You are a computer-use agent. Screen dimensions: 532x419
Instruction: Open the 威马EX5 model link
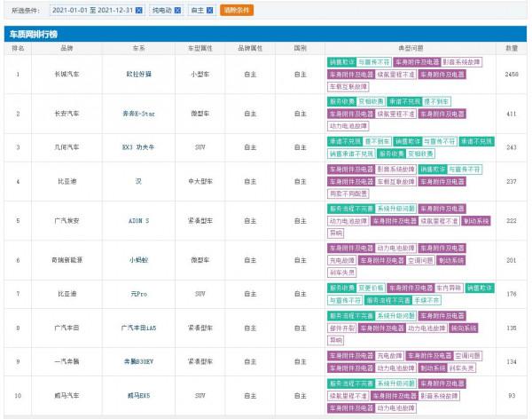tap(139, 395)
